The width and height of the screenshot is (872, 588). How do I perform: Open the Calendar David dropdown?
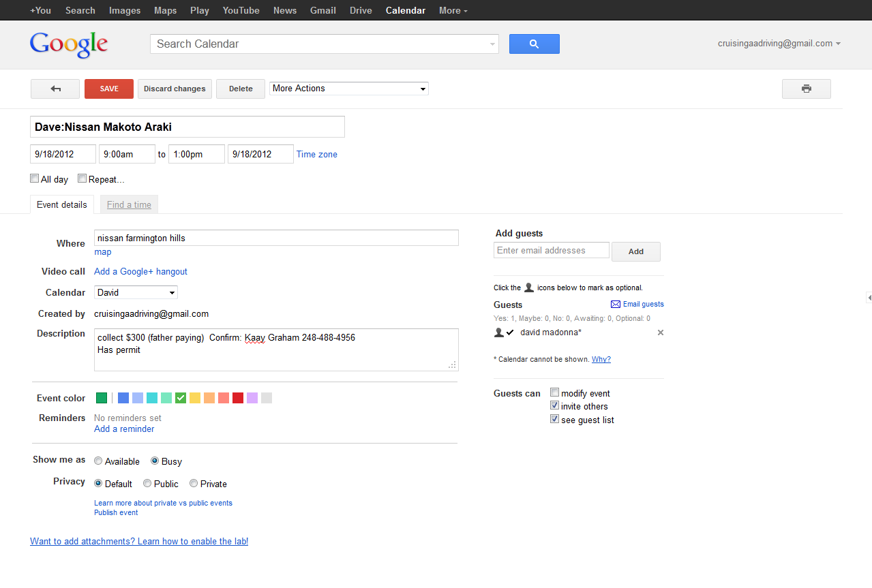click(136, 292)
